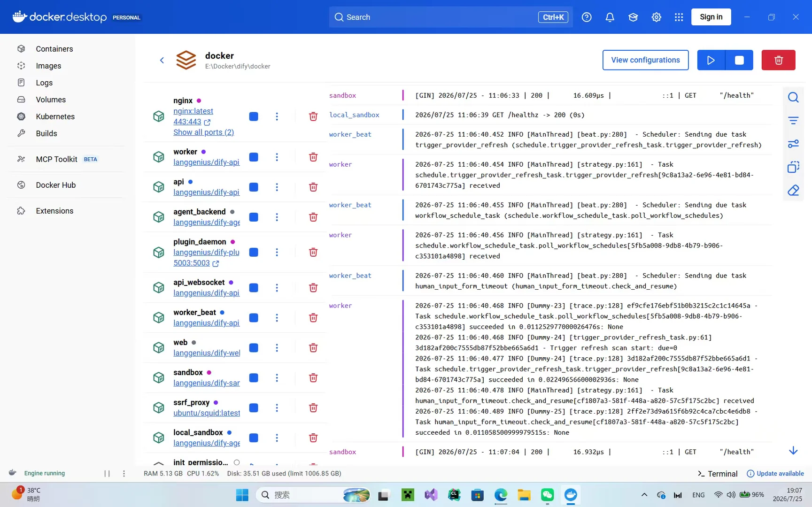Focus the Search field in the header

[451, 17]
